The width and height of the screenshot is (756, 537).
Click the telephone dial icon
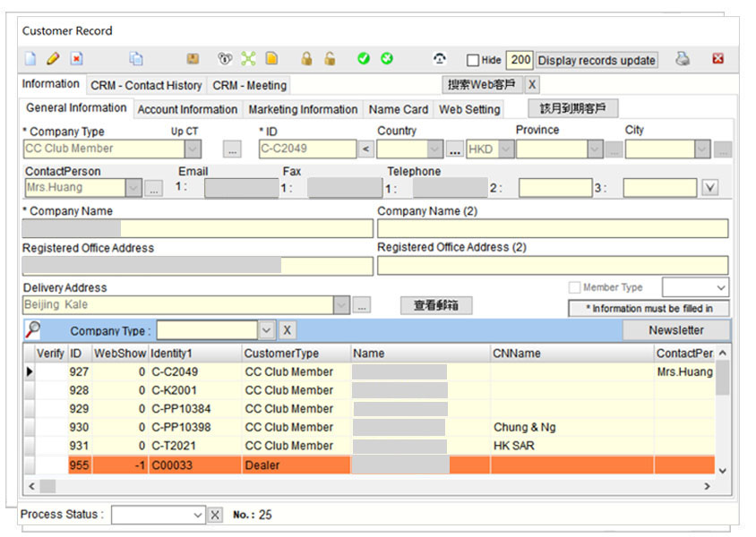pyautogui.click(x=439, y=59)
